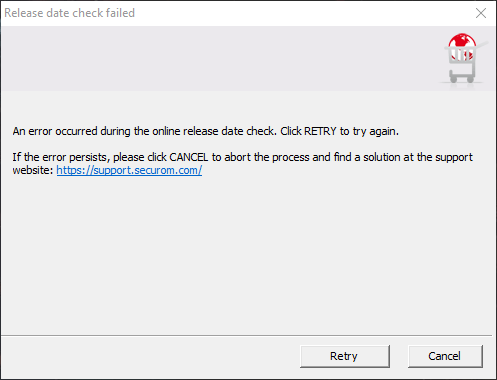Click the "If the error persists" paragraph

coord(242,164)
